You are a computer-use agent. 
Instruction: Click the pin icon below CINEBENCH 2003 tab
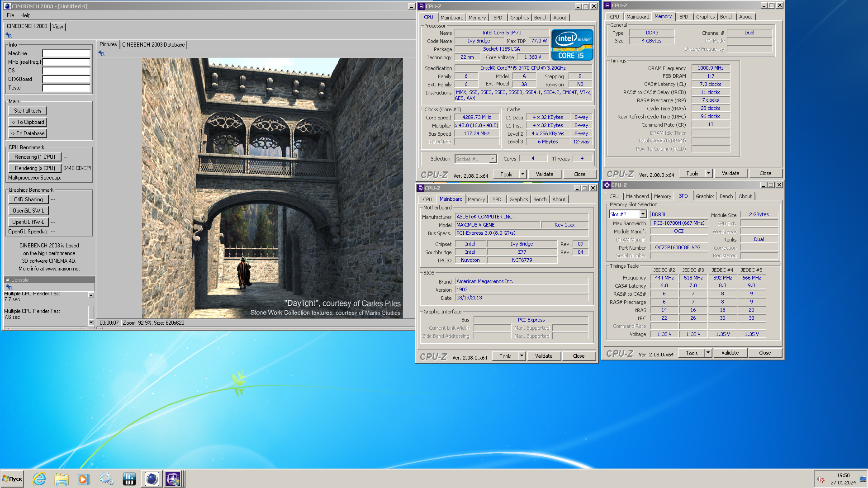pos(9,35)
